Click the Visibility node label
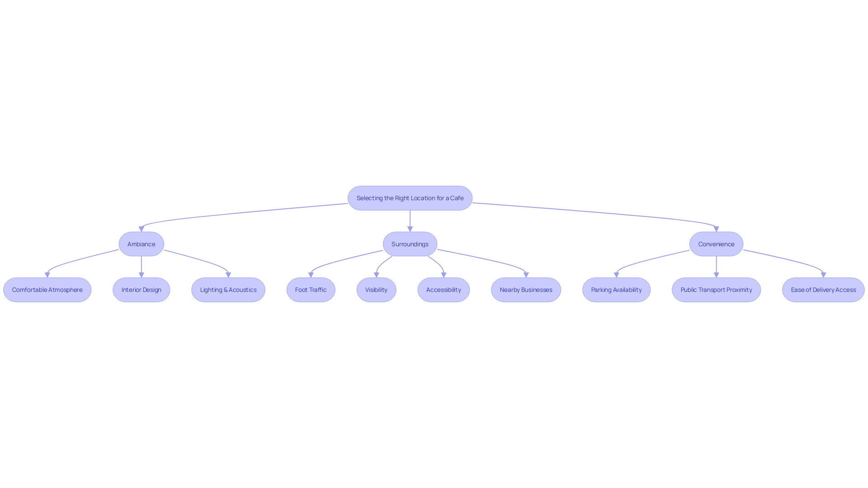This screenshot has width=868, height=488. (376, 290)
